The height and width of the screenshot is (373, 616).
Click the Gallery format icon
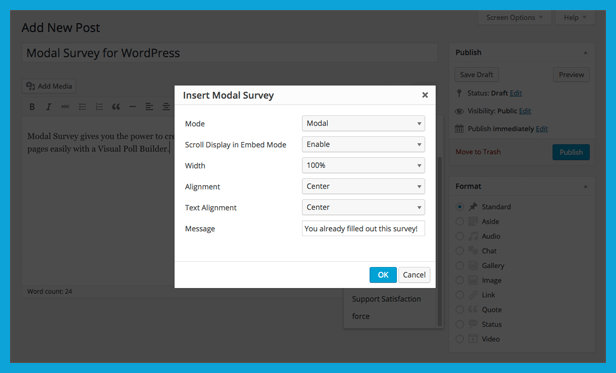[x=473, y=266]
